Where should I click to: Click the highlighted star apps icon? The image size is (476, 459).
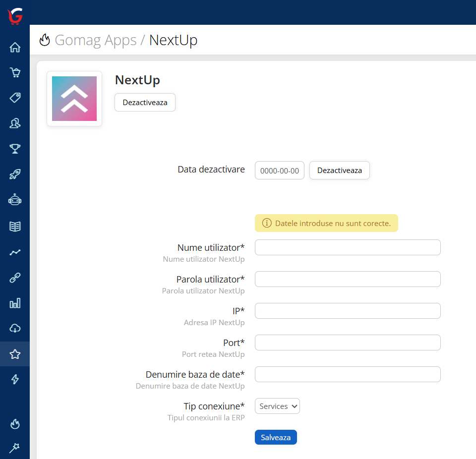pos(15,353)
